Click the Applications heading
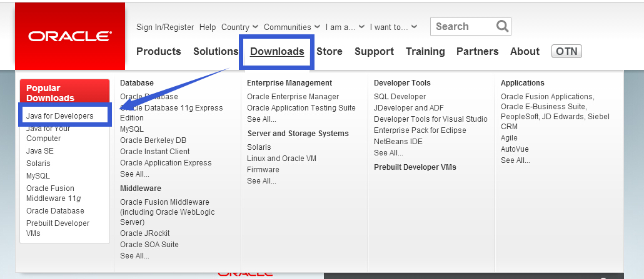 pos(523,83)
